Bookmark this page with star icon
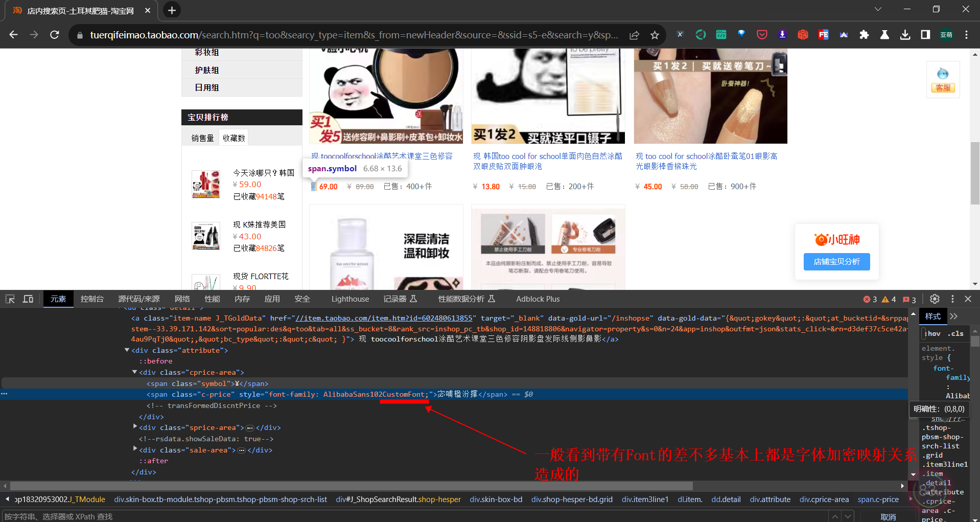Screen dimensions: 980x522 click(x=655, y=35)
